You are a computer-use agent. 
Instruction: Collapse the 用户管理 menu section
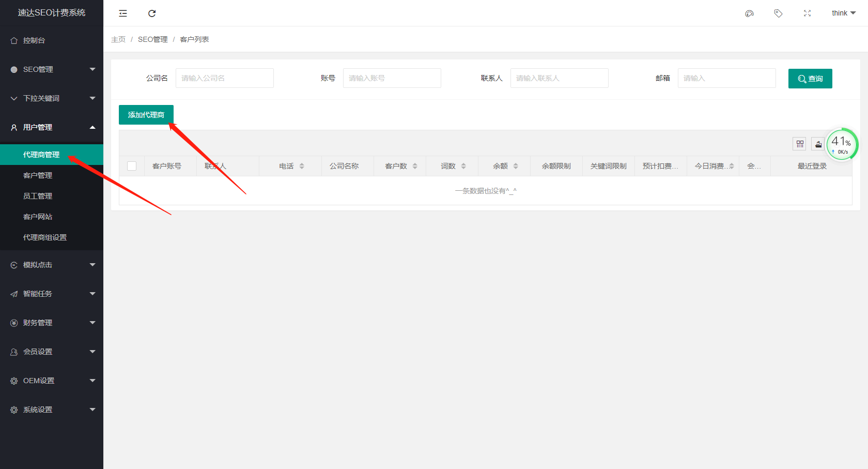coord(52,127)
